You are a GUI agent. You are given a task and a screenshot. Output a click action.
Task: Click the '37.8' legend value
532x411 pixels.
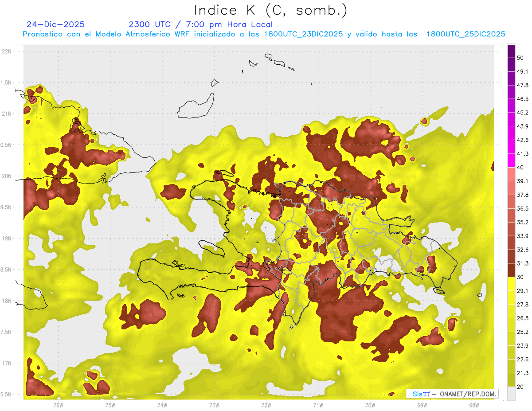click(522, 195)
